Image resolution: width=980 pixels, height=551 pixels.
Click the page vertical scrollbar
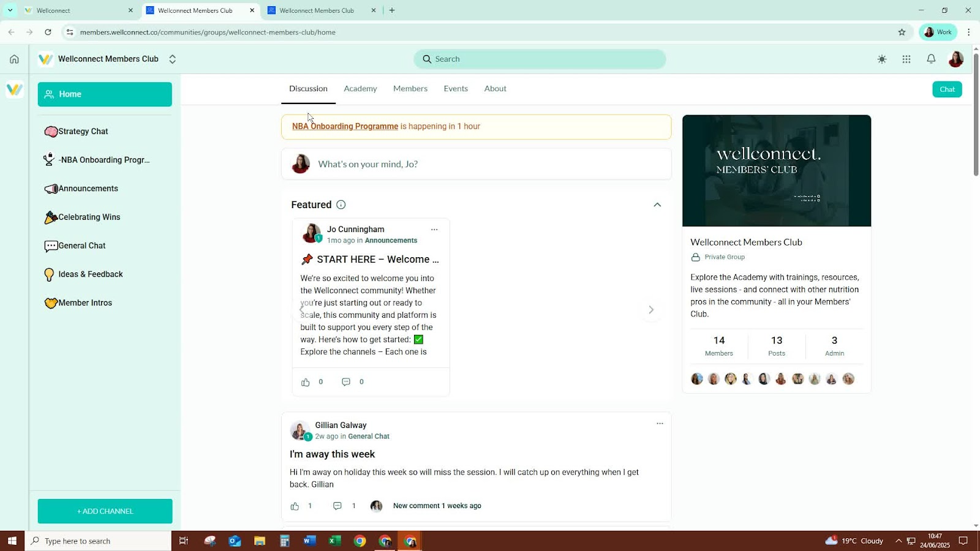coord(976,115)
